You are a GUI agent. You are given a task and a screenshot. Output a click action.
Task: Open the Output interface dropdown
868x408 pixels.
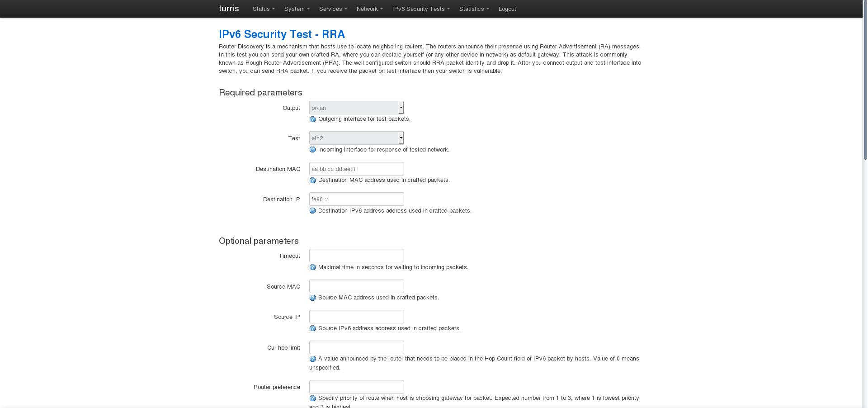(x=356, y=108)
